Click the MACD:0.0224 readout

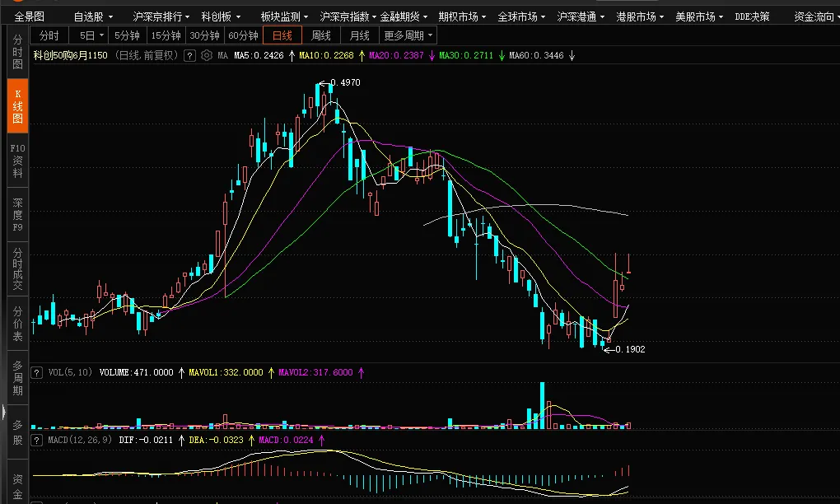pos(286,440)
